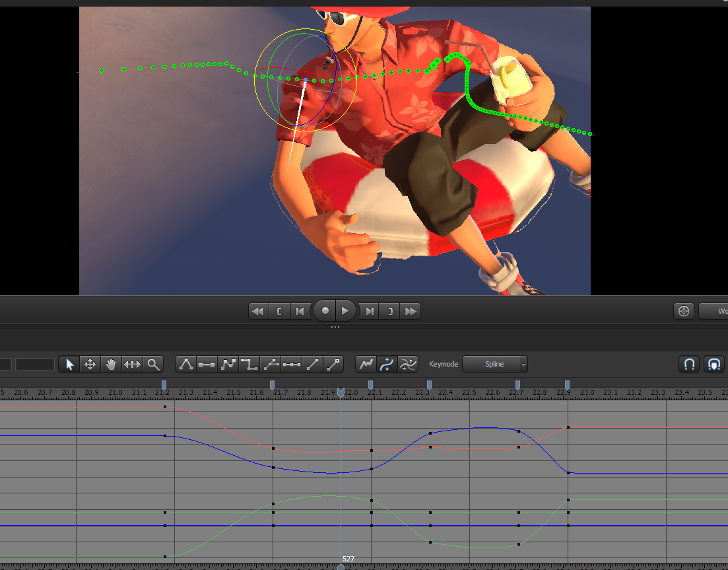Step back one frame
The image size is (728, 570).
point(300,311)
